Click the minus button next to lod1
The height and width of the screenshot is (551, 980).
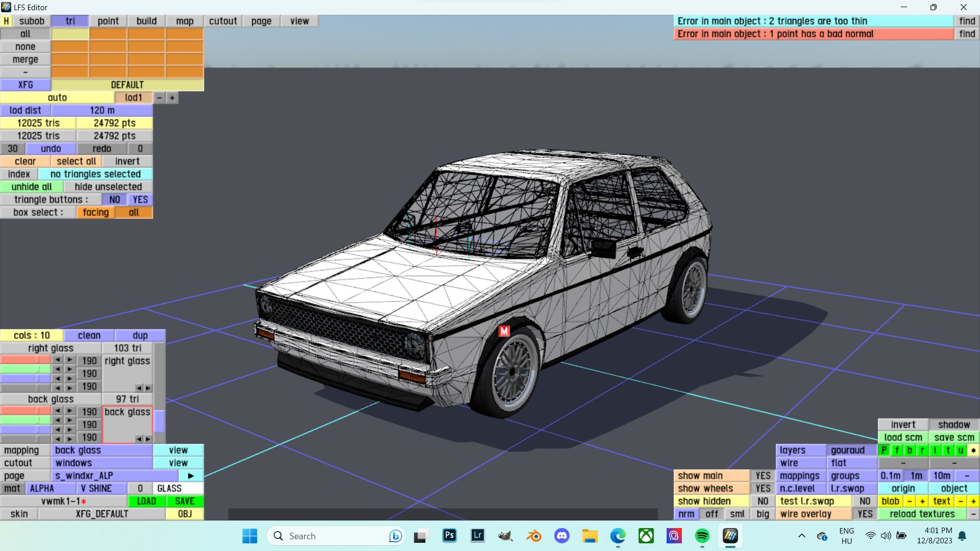point(159,97)
